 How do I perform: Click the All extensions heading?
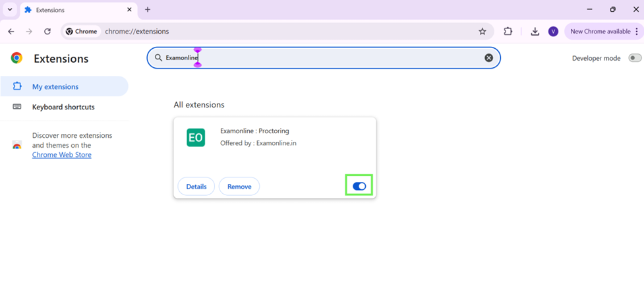coord(199,105)
